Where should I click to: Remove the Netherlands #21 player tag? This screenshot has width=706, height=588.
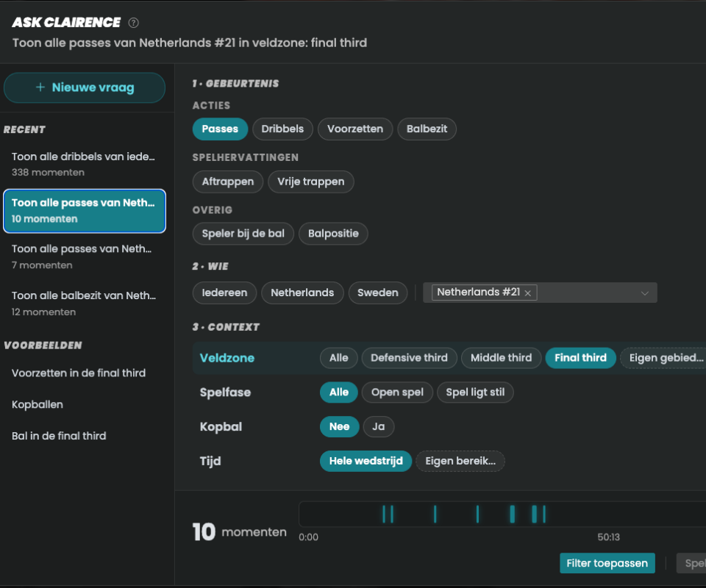(x=528, y=293)
